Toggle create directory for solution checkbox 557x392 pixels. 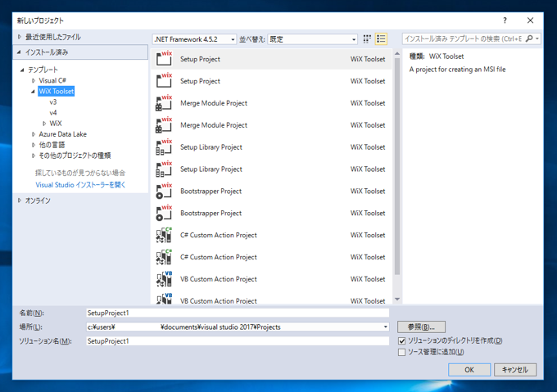pos(401,341)
